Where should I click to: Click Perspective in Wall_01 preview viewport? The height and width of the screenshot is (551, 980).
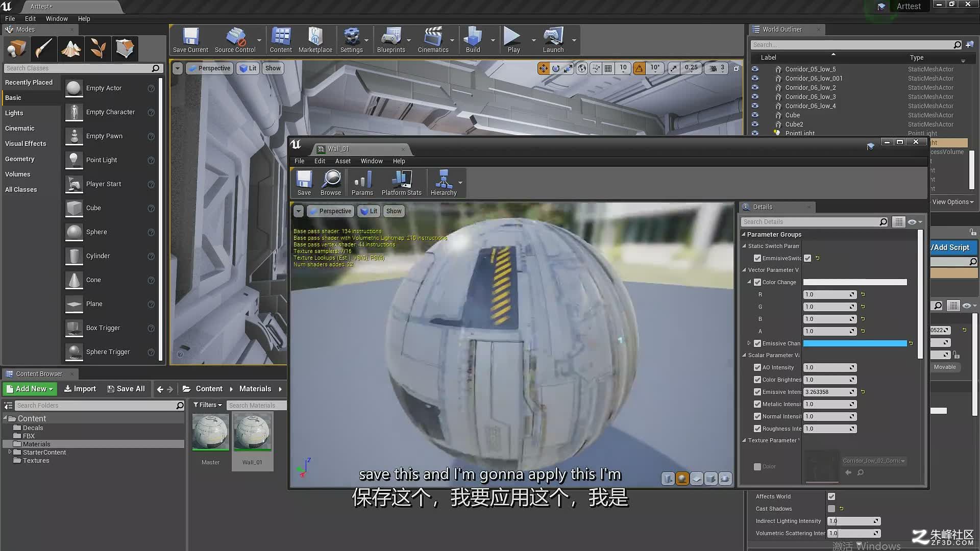click(x=330, y=211)
